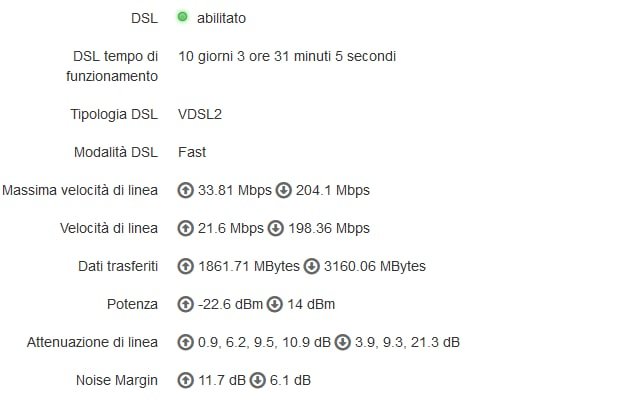This screenshot has height=414, width=643.
Task: Click the green DSL abilitato status indicator
Action: pyautogui.click(x=183, y=17)
